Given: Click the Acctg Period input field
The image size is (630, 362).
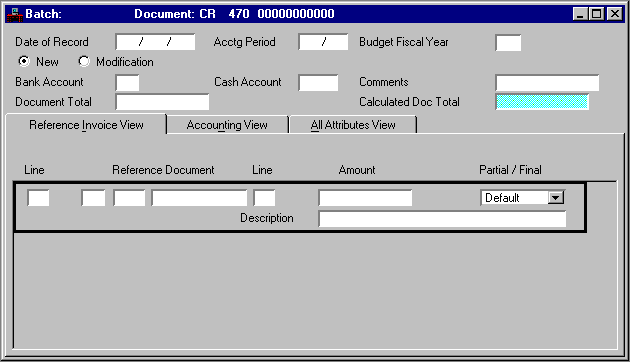Looking at the screenshot, I should click(323, 42).
